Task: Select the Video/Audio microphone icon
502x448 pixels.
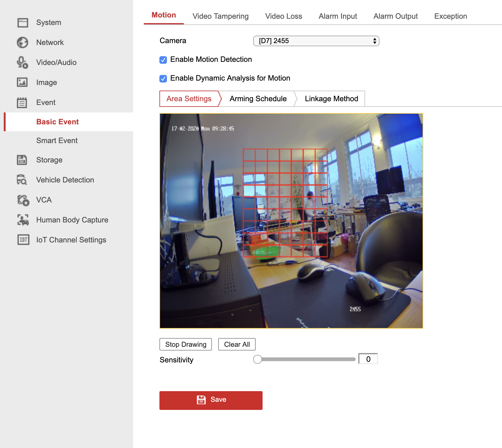Action: tap(23, 62)
